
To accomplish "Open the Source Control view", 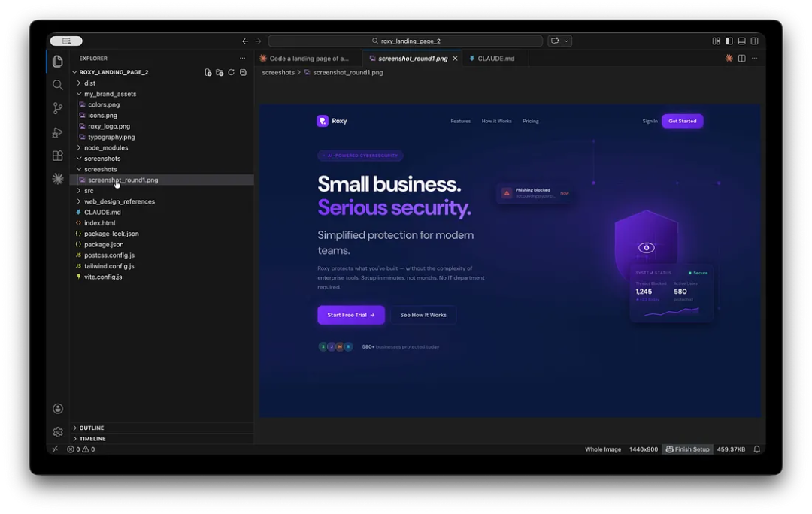I will click(58, 108).
